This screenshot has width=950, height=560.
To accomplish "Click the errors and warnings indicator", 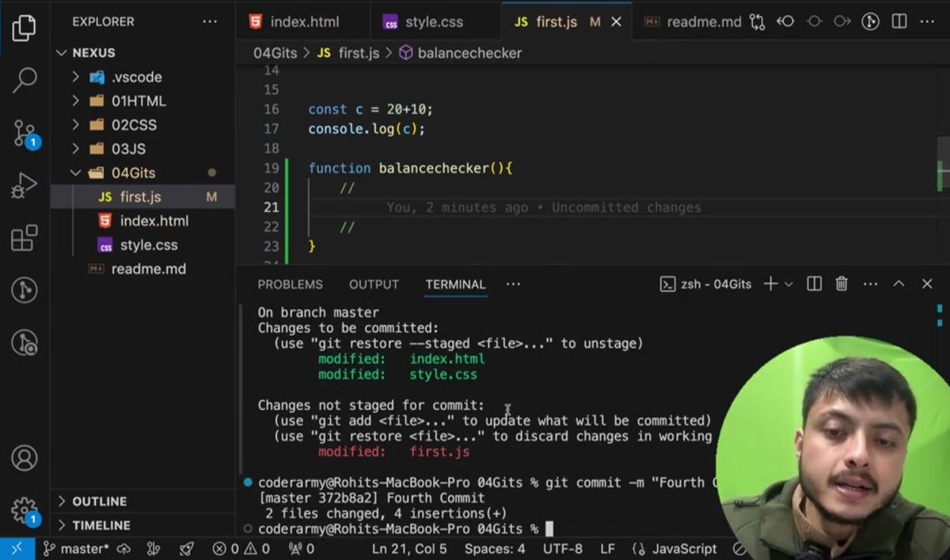I will point(241,547).
